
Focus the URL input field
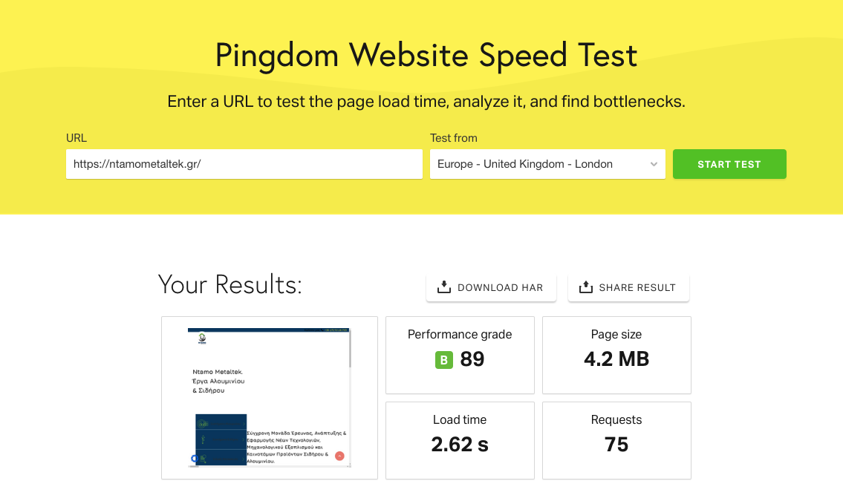[x=244, y=164]
